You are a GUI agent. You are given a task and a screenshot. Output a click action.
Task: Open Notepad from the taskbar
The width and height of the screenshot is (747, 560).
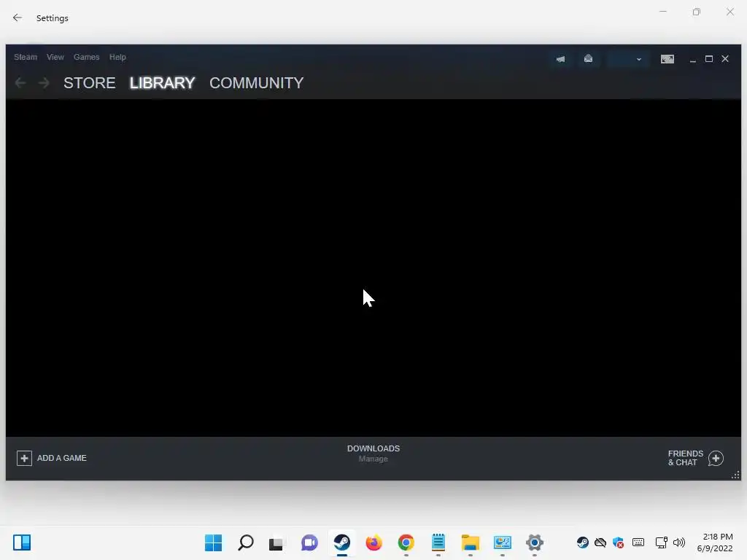tap(438, 542)
